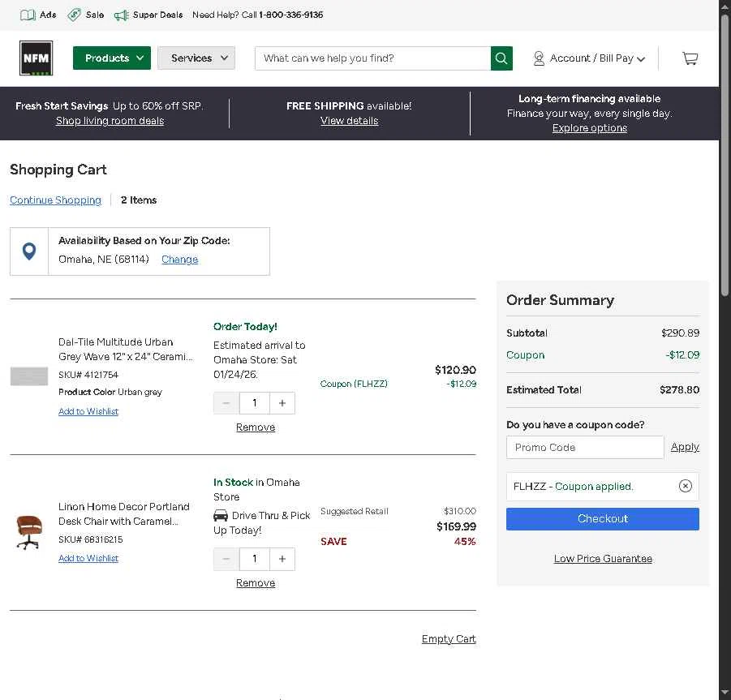View free shipping details
This screenshot has height=700, width=731.
pyautogui.click(x=349, y=121)
